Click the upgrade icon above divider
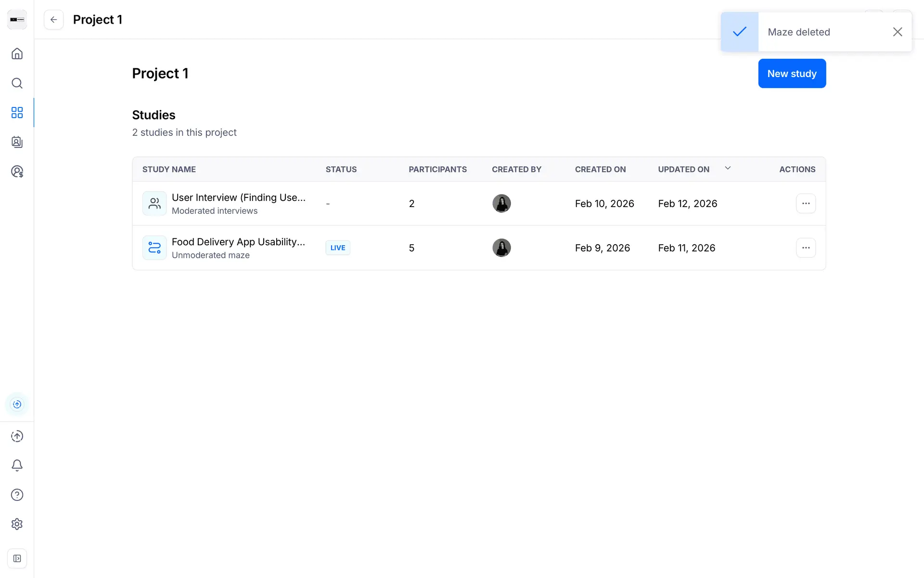Viewport: 924px width, 578px height. [x=17, y=404]
